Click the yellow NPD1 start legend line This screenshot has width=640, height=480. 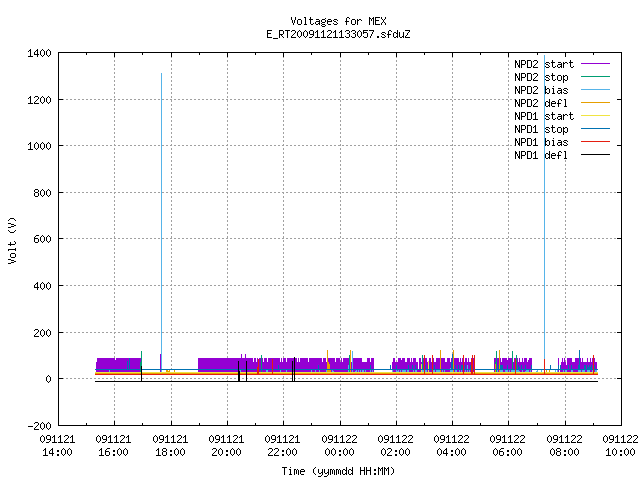click(x=596, y=116)
